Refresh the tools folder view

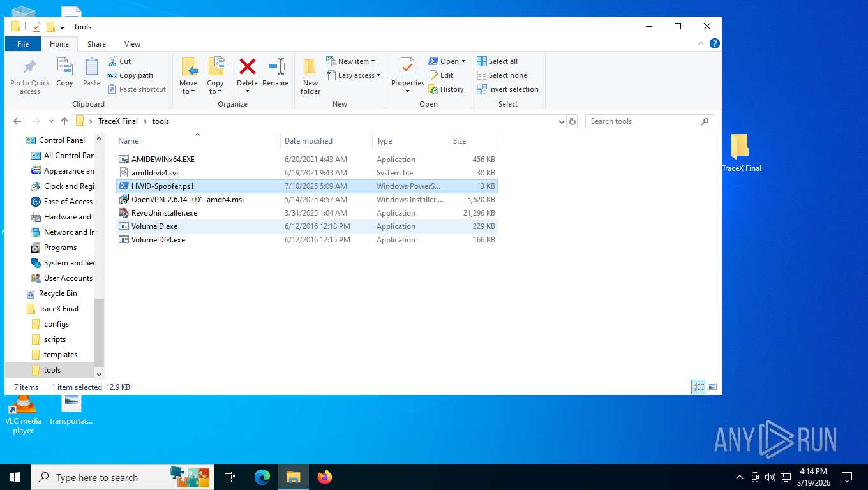[572, 121]
